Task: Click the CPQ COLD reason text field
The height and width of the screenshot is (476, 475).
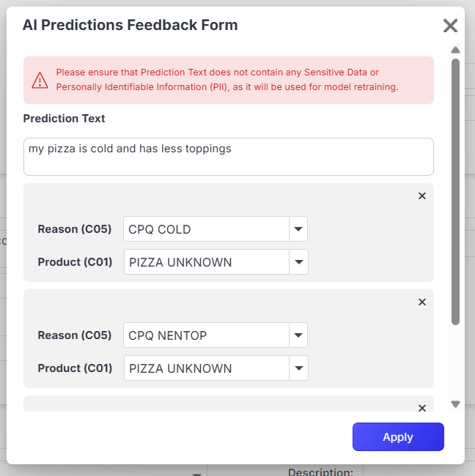Action: pyautogui.click(x=205, y=229)
